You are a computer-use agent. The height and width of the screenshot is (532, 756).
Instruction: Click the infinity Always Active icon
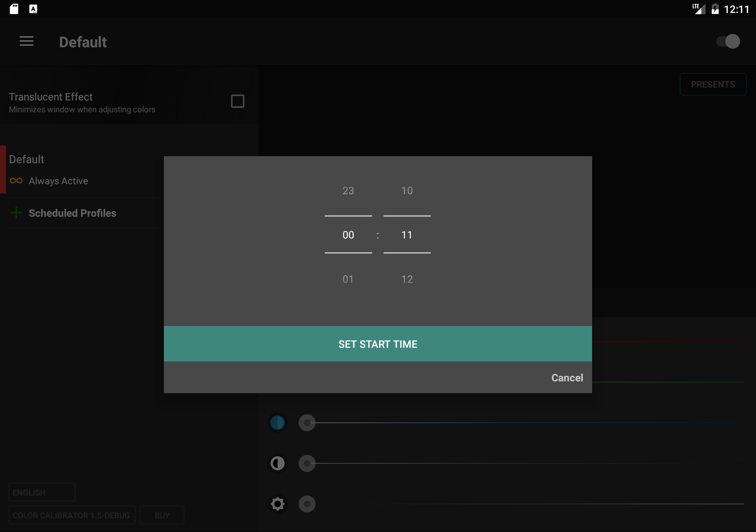tap(16, 181)
